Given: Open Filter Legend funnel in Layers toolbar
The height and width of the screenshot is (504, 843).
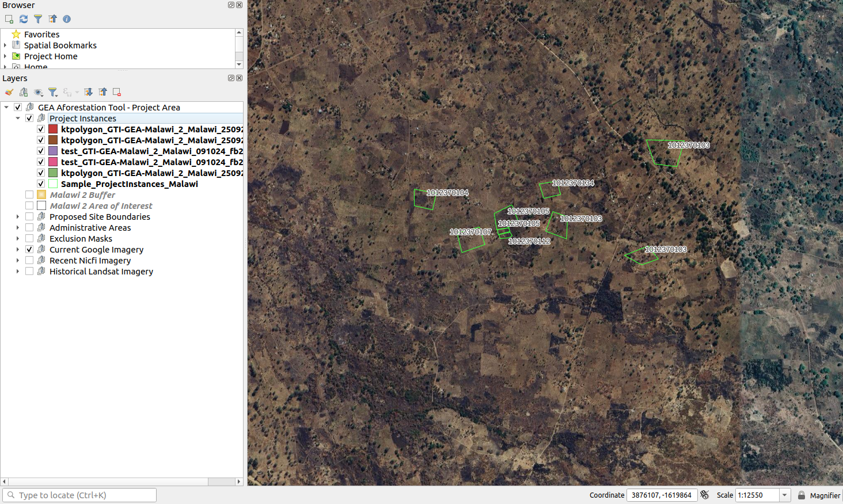Looking at the screenshot, I should (53, 92).
